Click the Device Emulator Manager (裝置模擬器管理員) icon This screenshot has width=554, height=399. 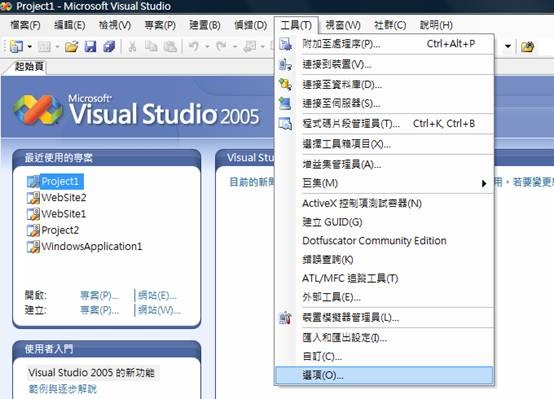point(285,317)
